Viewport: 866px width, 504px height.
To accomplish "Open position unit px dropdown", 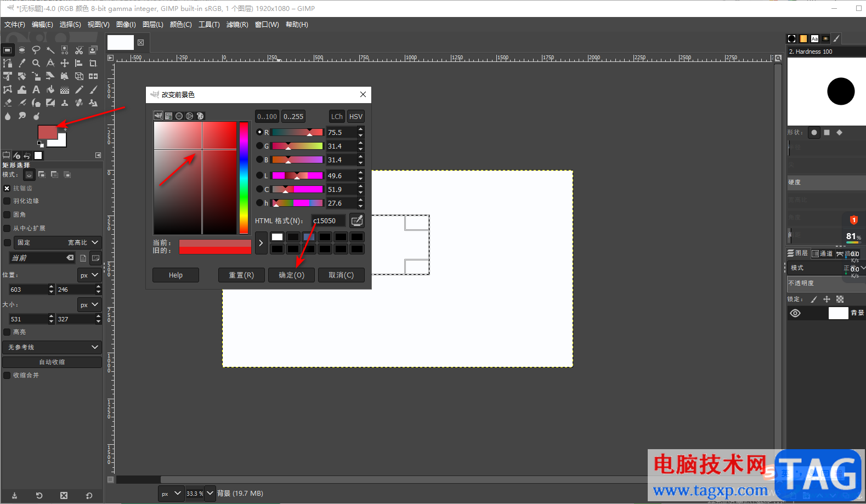I will click(89, 275).
